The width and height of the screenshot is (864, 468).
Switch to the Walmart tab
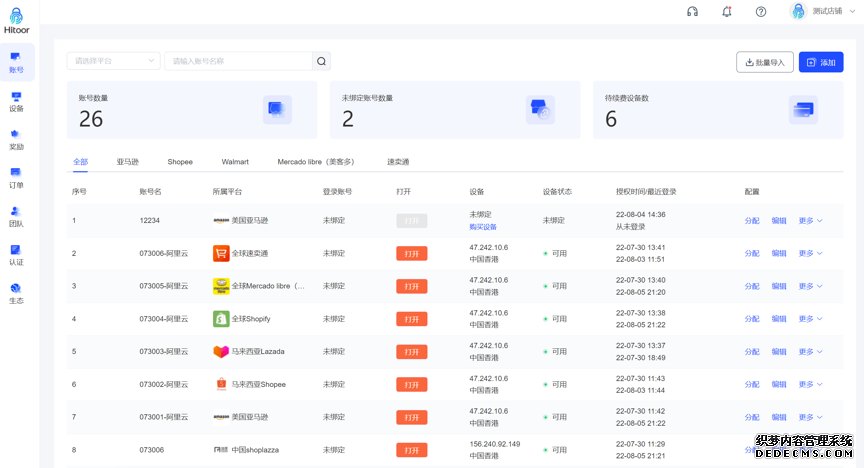coord(235,162)
